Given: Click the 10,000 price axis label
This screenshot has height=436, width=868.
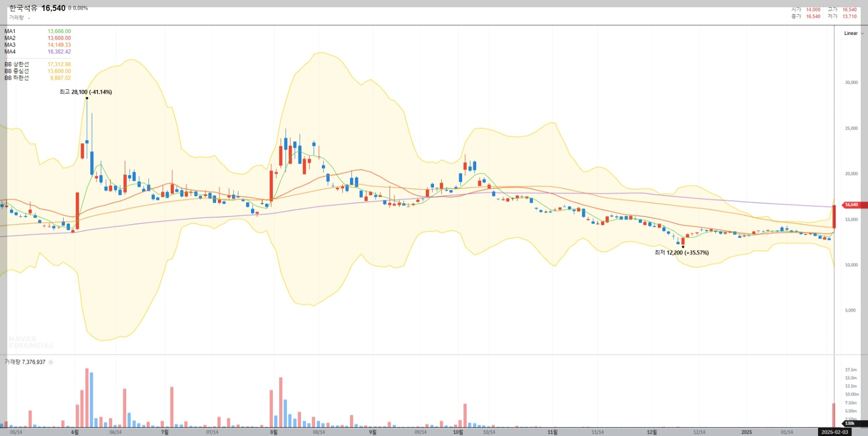Looking at the screenshot, I should (851, 265).
